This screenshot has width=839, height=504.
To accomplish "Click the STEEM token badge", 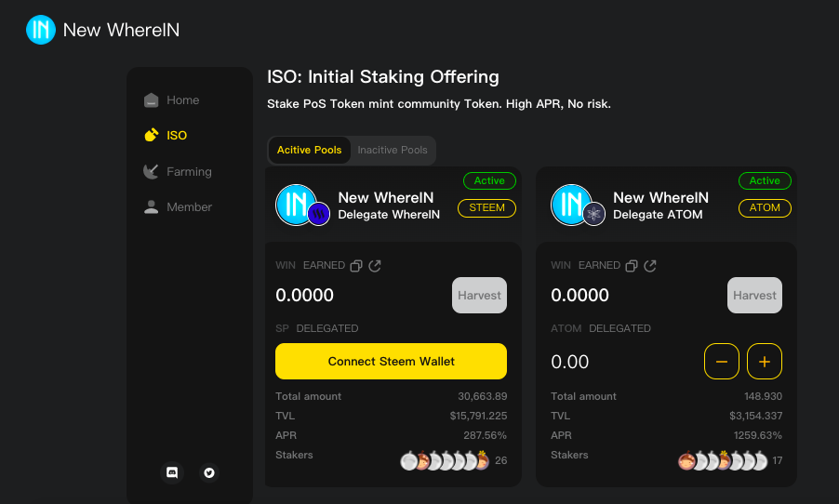I will [x=486, y=207].
